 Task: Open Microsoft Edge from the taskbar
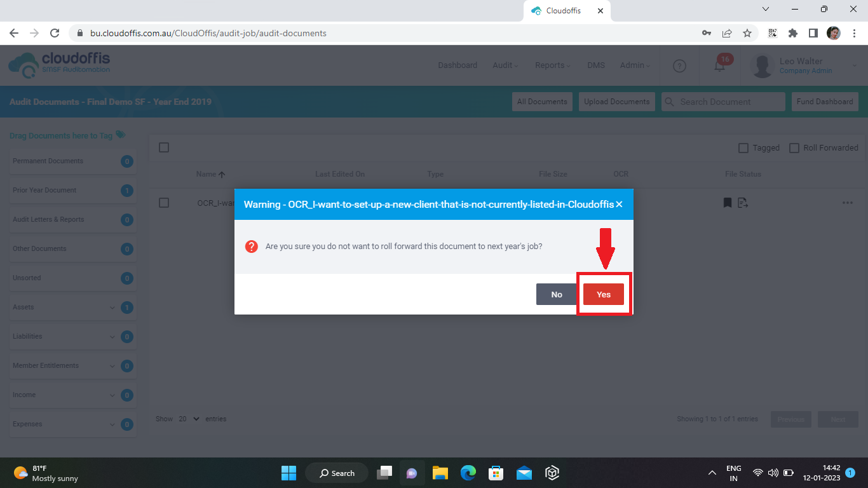(468, 473)
